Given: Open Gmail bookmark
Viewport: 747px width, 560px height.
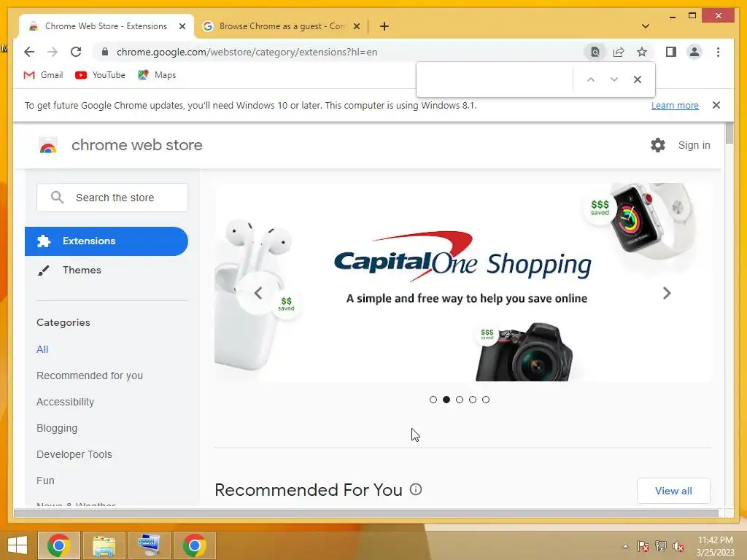Looking at the screenshot, I should click(x=43, y=75).
